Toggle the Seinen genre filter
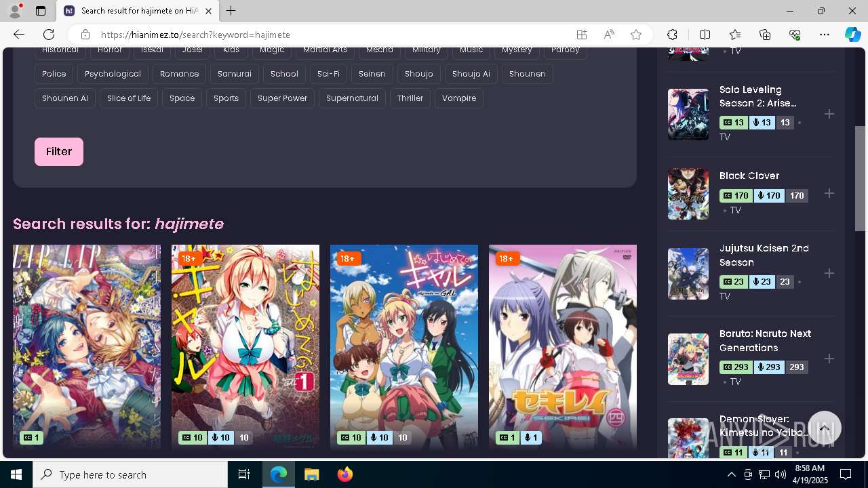Screen dimensions: 868x488 (x=372, y=74)
